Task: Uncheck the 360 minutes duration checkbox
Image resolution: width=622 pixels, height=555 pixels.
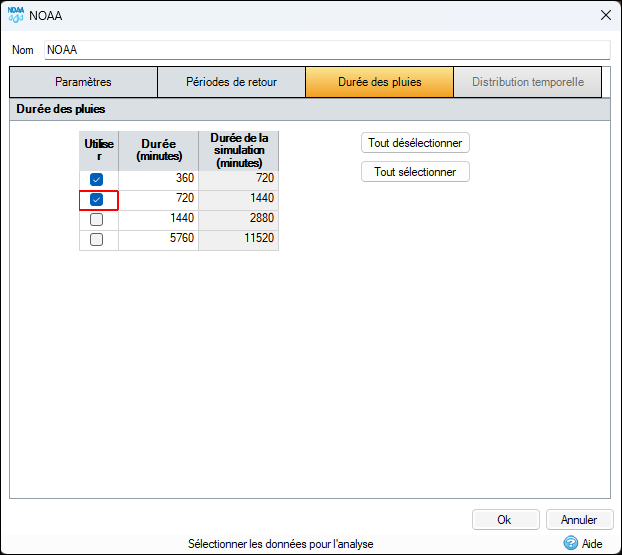Action: (96, 179)
